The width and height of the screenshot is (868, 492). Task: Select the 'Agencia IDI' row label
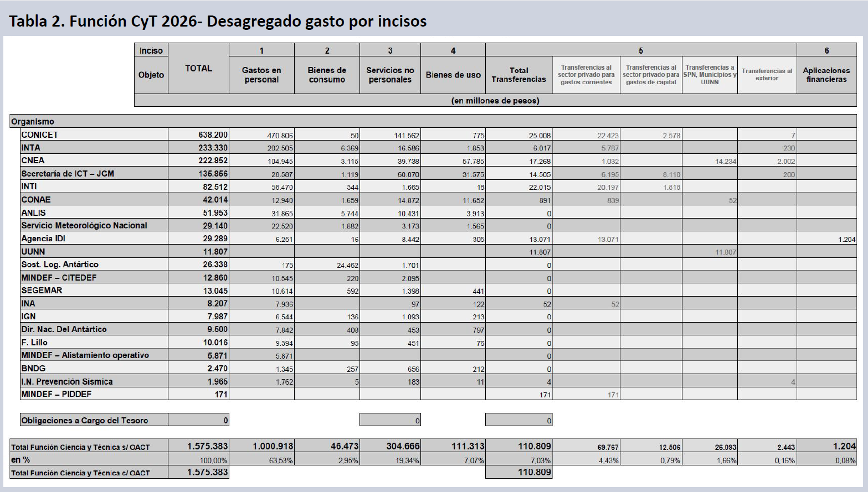[43, 239]
